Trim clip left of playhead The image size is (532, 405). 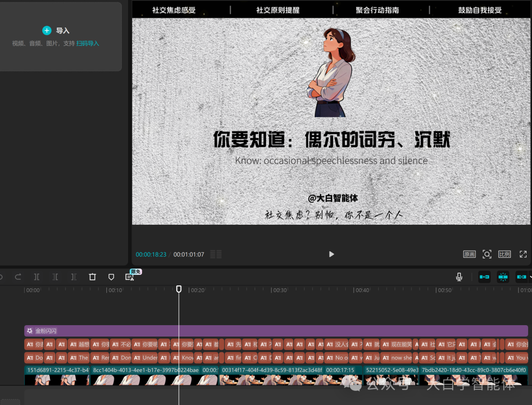click(x=55, y=277)
